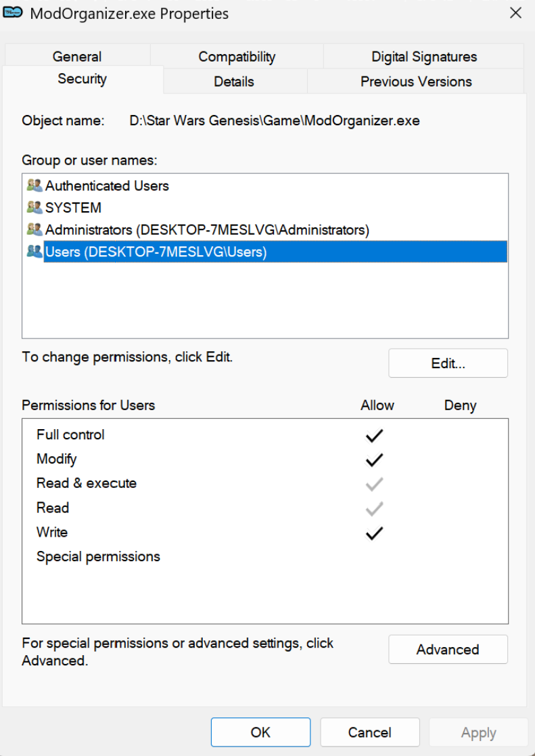Screen dimensions: 535x756
Task: Open the Previous Versions tab
Action: click(x=416, y=82)
